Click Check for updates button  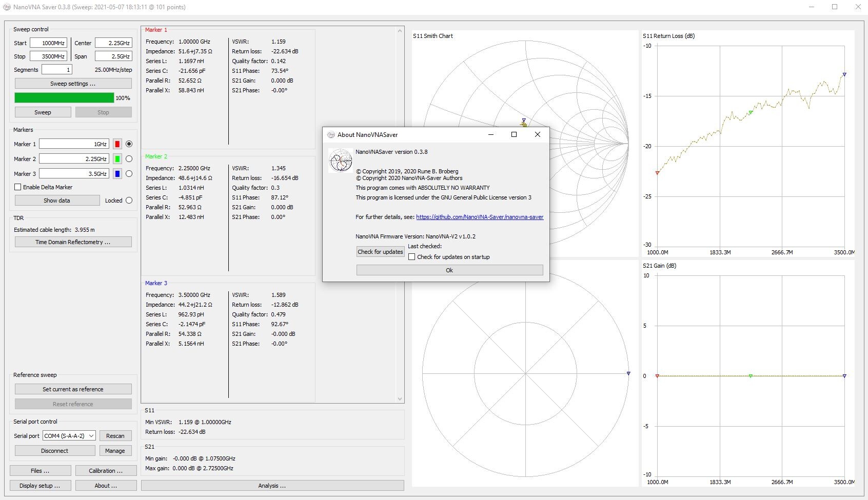[x=380, y=252]
